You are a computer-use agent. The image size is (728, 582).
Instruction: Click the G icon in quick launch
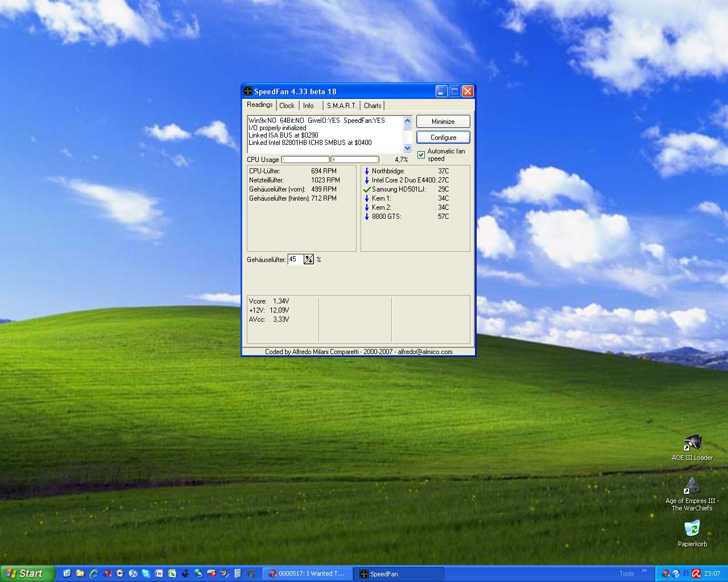coord(251,573)
